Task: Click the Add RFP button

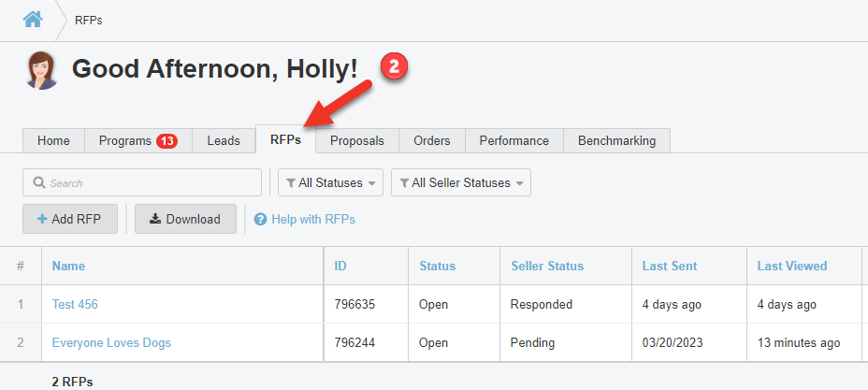Action: pos(69,220)
